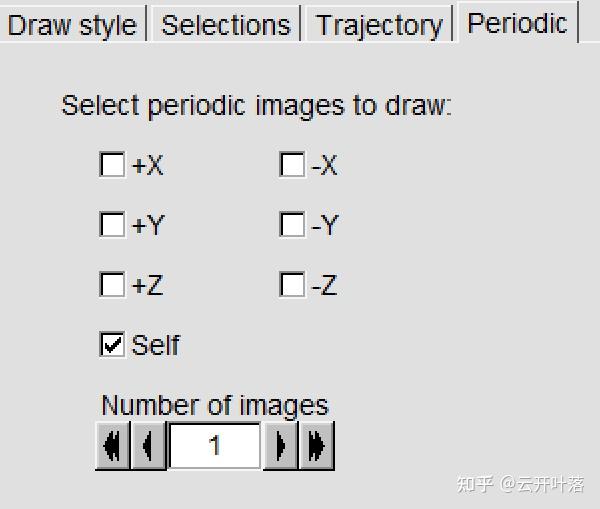Click the number of images input field
Screen dimensions: 600x509
tap(215, 446)
